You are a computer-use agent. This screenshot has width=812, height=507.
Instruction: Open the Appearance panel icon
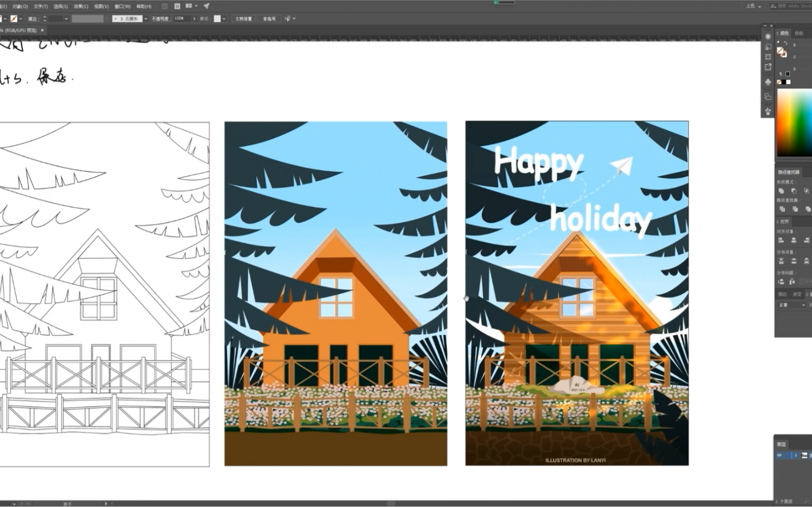[x=768, y=36]
